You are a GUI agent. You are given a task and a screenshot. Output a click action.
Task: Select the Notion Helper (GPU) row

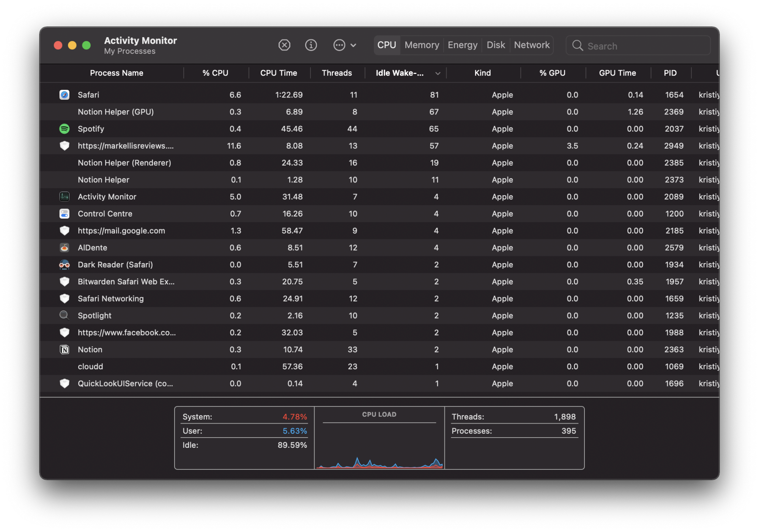click(379, 112)
